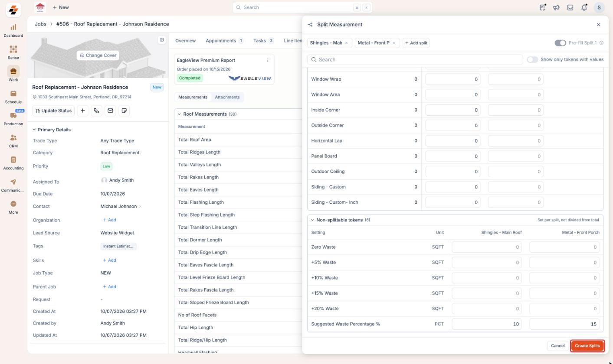Remove the Shingles - Main split chip
Viewport: 613px width, 364px height.
pyautogui.click(x=346, y=43)
